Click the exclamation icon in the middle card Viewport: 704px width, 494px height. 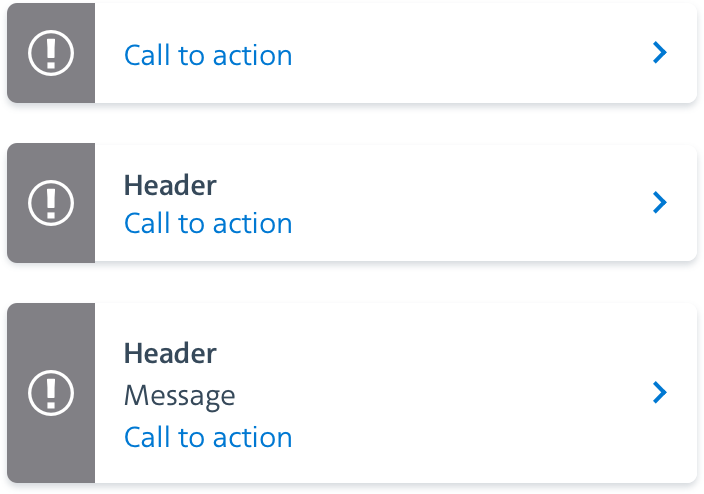[51, 203]
